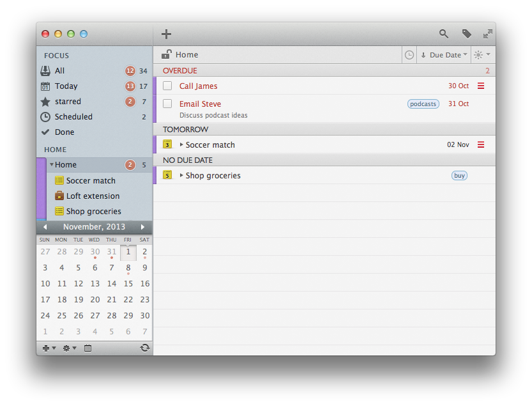
Task: Click the 31 Oct due date
Action: tap(459, 104)
